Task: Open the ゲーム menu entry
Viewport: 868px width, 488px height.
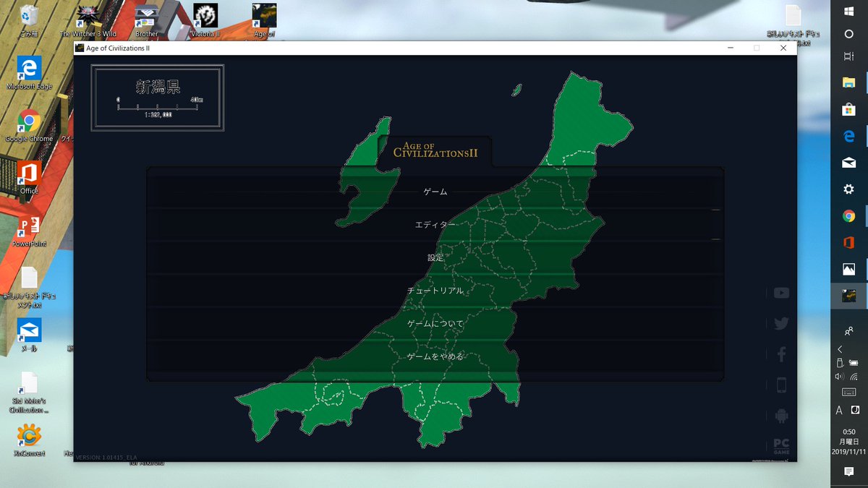Action: click(x=435, y=192)
